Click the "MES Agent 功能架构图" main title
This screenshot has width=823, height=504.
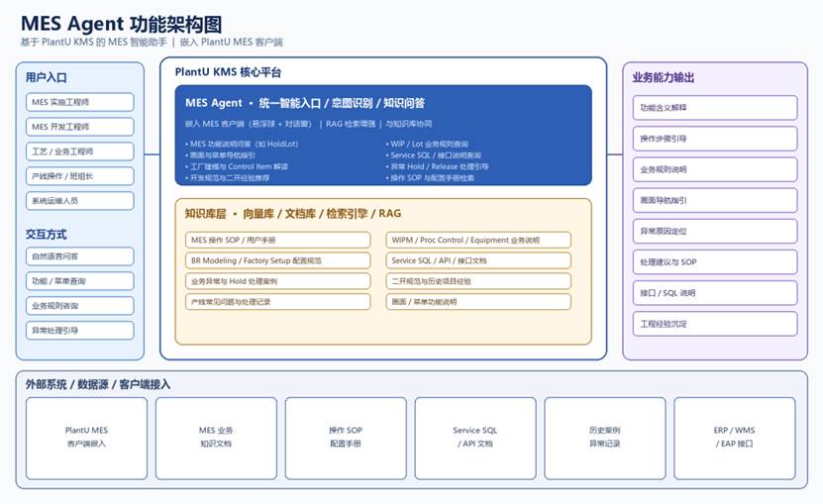pyautogui.click(x=121, y=24)
